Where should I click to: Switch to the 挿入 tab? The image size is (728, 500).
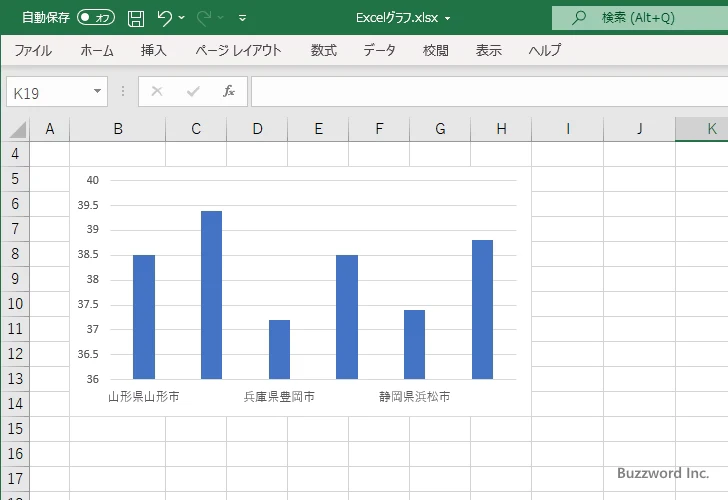pos(154,50)
